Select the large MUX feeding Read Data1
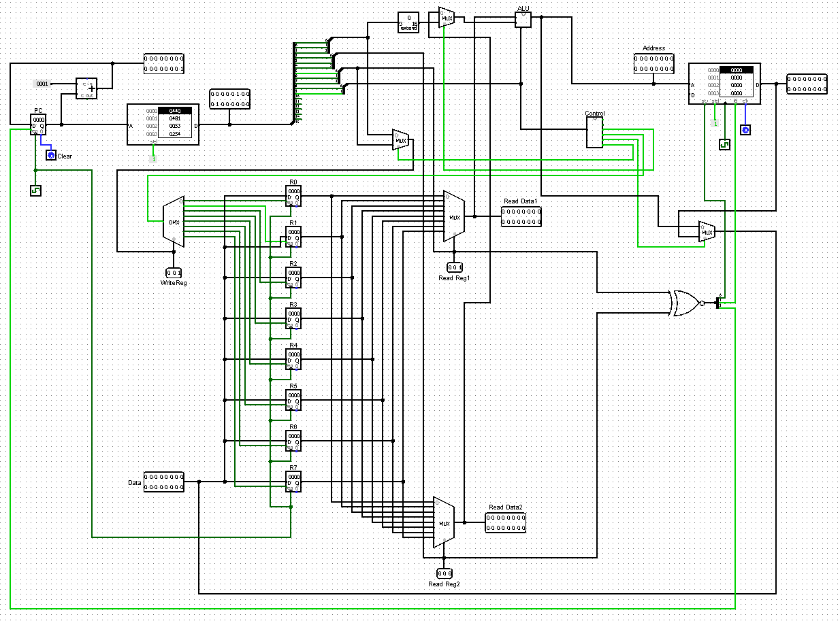 point(453,216)
